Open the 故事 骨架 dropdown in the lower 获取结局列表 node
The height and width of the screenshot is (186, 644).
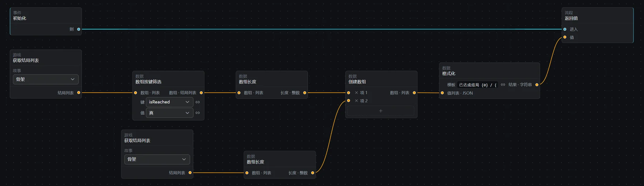[157, 160]
